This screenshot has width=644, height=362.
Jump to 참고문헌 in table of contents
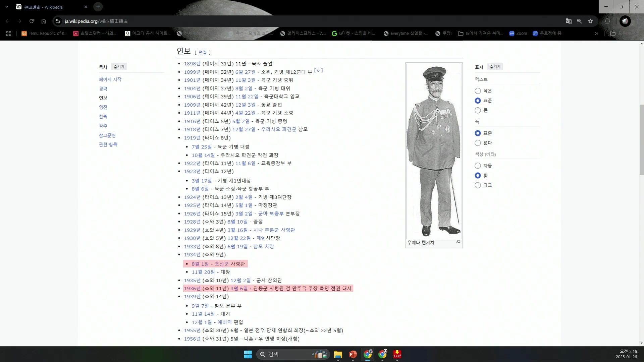click(107, 135)
